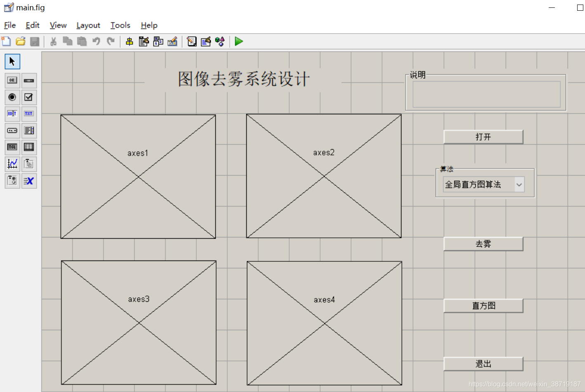The image size is (585, 392).
Task: Select the 算法 panel label
Action: (x=446, y=169)
